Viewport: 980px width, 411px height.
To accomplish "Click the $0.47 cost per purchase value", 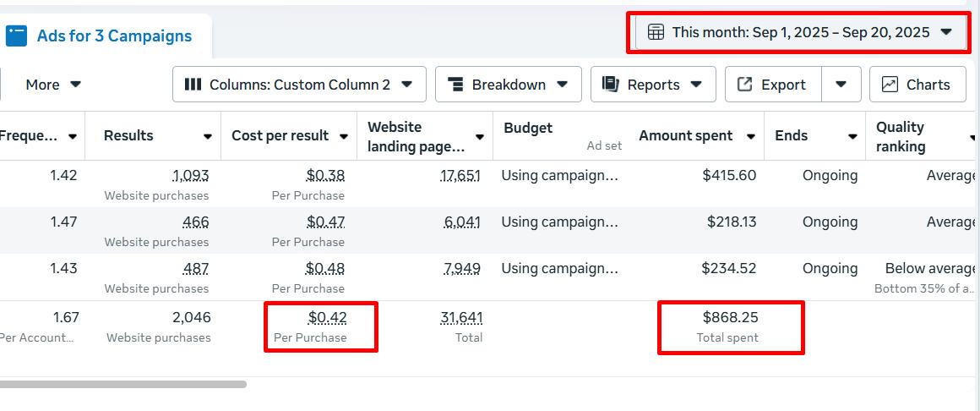I will point(325,222).
